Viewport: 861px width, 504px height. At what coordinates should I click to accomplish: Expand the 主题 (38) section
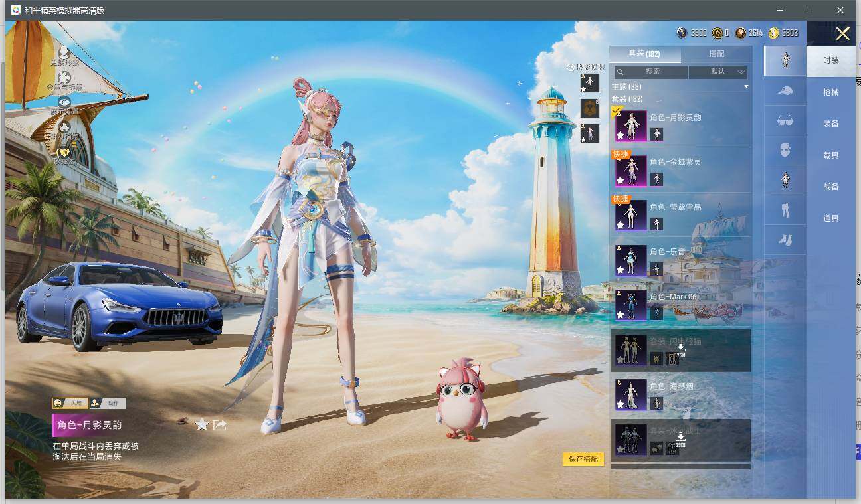pos(680,87)
